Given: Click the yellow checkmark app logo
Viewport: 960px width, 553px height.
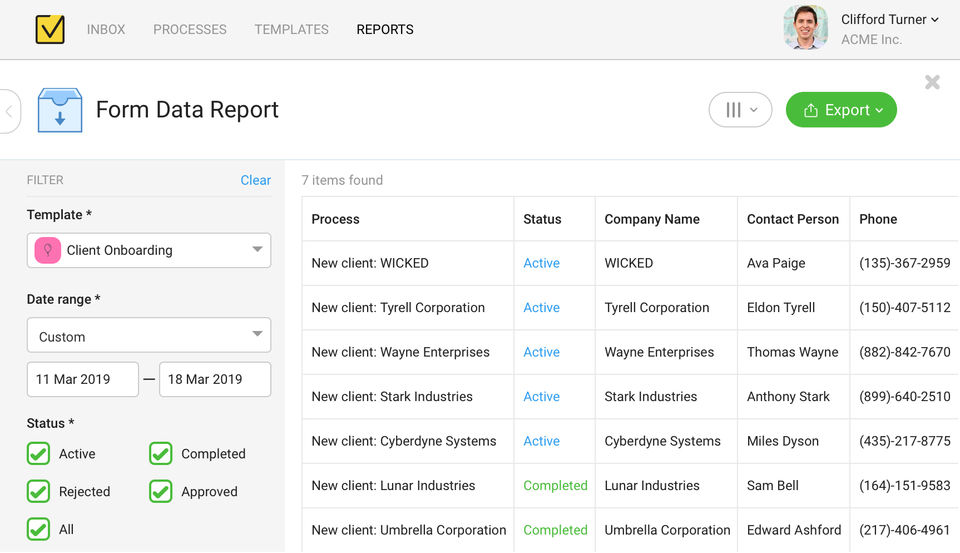Looking at the screenshot, I should 50,29.
